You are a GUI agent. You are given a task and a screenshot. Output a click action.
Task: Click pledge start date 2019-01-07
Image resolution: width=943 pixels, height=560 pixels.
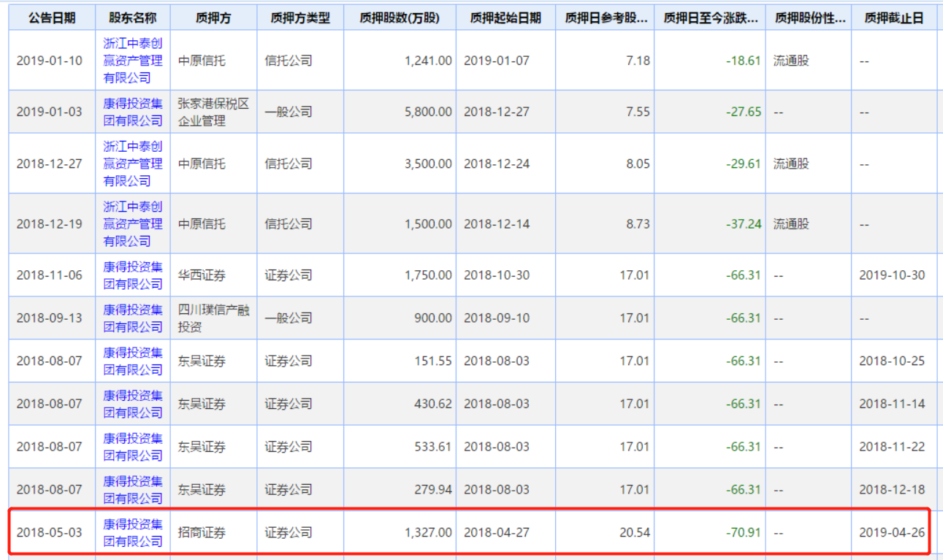click(x=497, y=61)
